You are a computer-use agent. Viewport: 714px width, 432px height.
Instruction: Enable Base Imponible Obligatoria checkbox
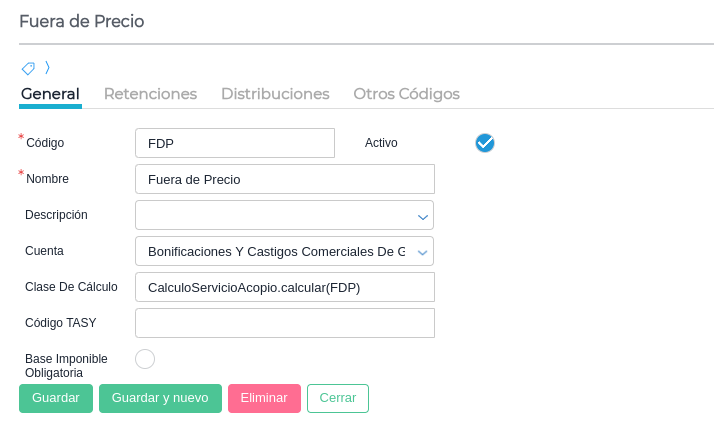pos(145,359)
